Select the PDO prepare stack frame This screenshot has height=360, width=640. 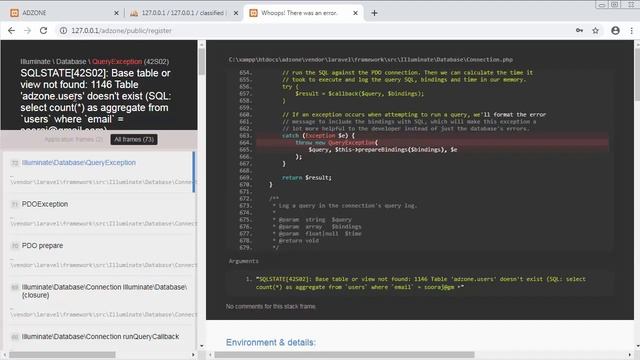99,255
